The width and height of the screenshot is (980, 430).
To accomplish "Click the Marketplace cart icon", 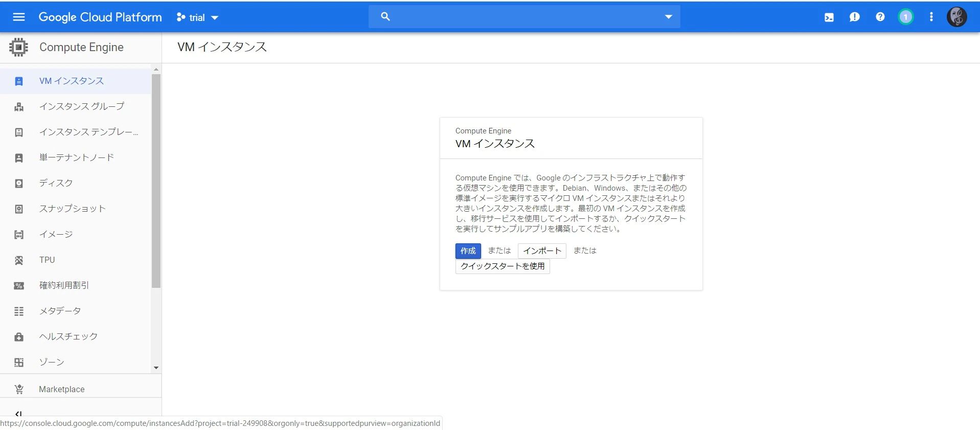I will (x=19, y=389).
